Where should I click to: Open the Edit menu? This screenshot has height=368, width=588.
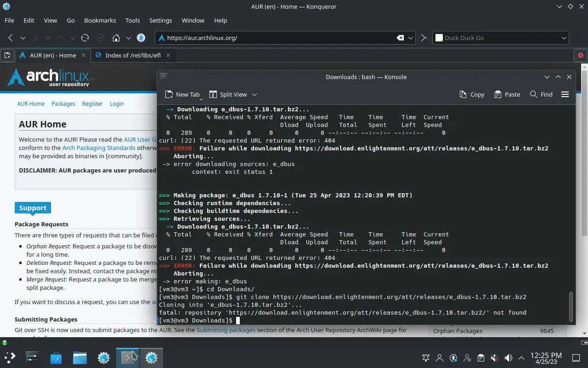29,20
